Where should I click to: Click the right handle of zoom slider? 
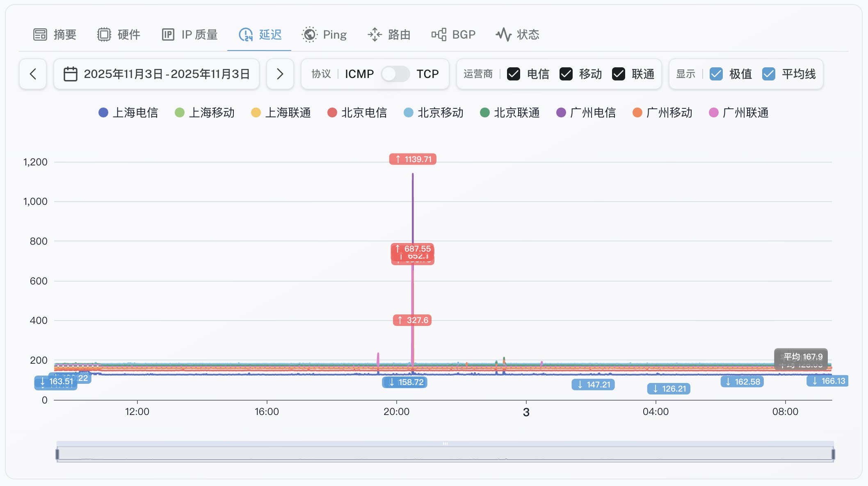[833, 454]
